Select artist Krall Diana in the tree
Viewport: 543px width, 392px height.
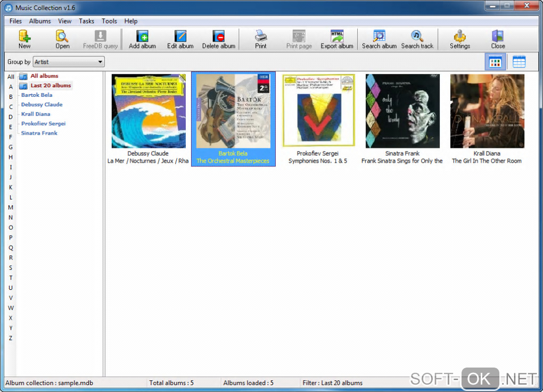(x=36, y=114)
